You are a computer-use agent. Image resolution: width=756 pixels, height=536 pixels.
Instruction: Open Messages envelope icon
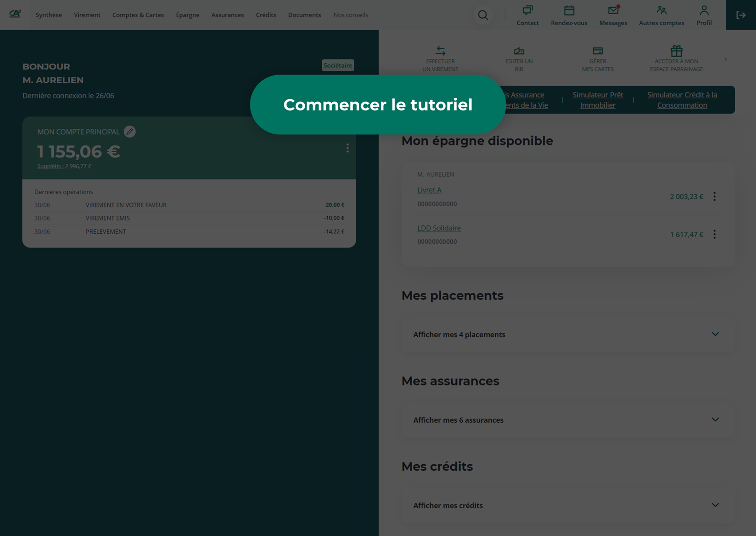coord(613,11)
